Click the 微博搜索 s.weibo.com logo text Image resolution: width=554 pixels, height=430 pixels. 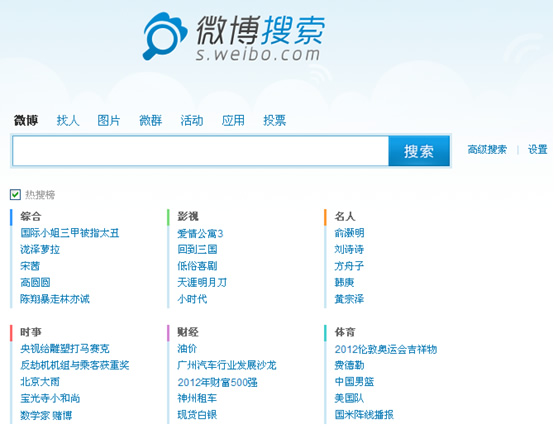(x=260, y=38)
